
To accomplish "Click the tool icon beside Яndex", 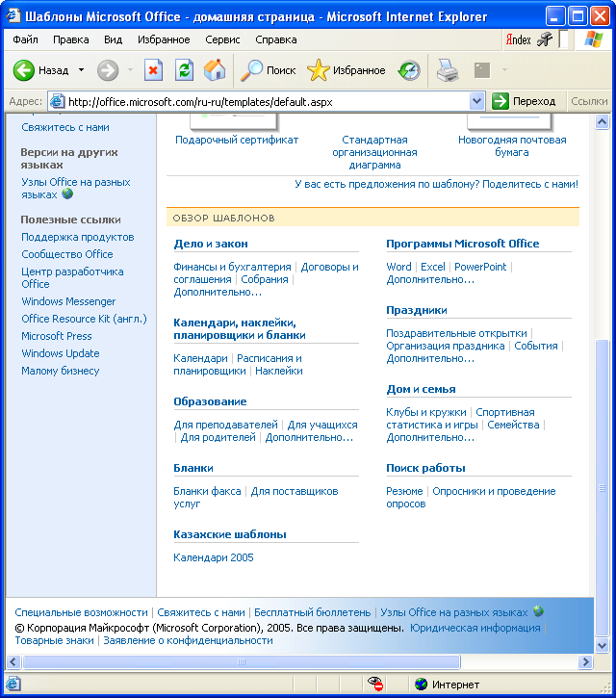I will click(545, 39).
